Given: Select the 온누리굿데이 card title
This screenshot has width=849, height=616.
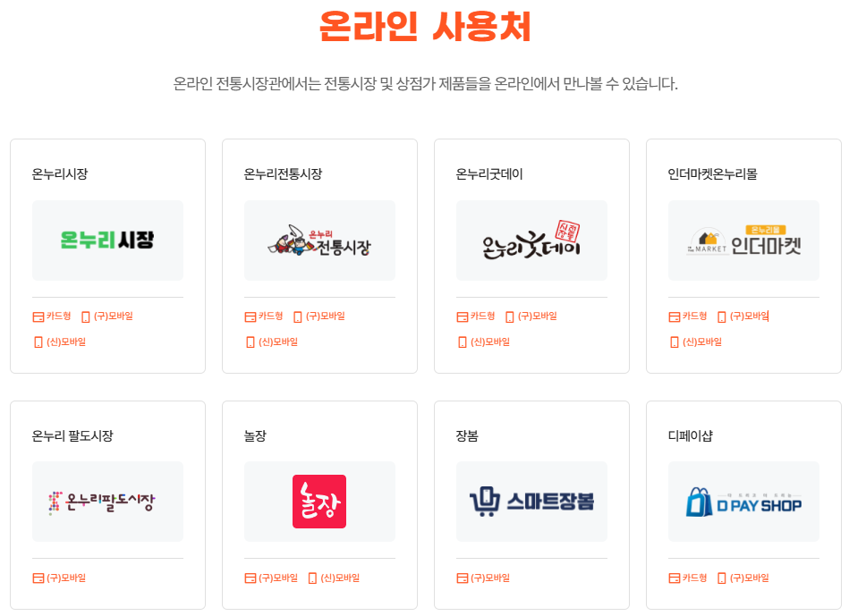Looking at the screenshot, I should click(489, 173).
